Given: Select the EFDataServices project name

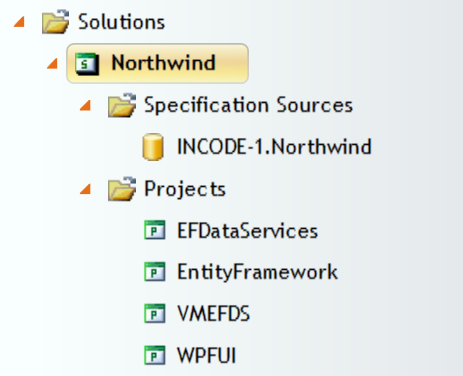Looking at the screenshot, I should (x=247, y=231).
